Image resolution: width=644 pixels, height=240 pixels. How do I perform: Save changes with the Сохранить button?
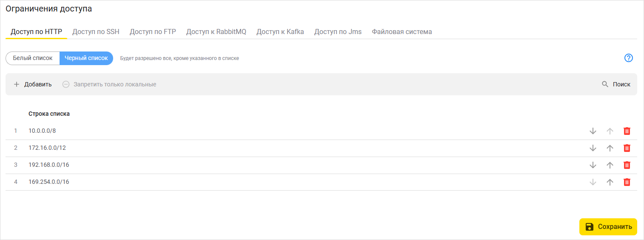coord(608,227)
